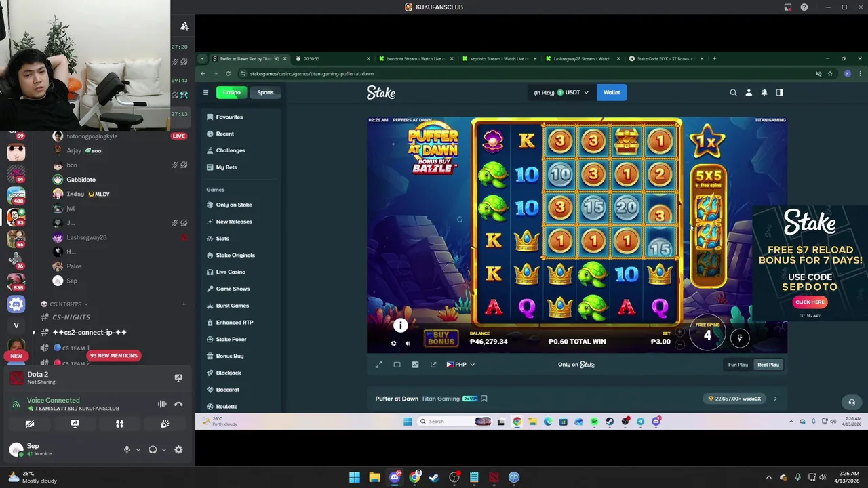Open Live Casino category

tap(231, 272)
